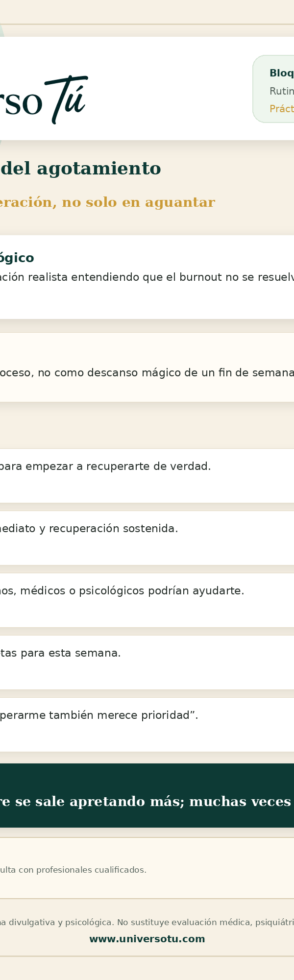Click the handwritten 'Tú' logo script

click(x=69, y=99)
